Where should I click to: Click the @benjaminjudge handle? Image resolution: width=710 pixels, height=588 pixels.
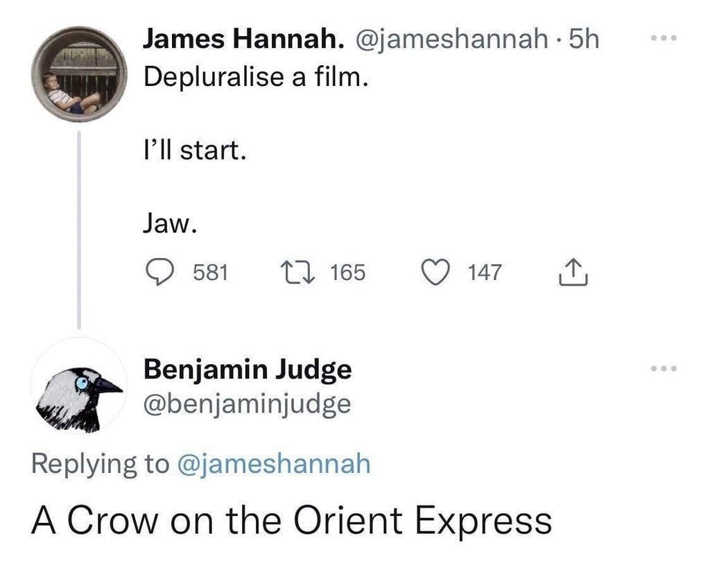[247, 403]
